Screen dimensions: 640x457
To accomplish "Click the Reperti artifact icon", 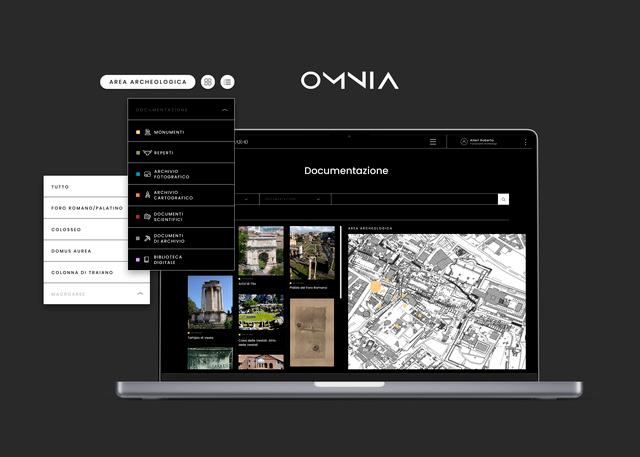I will 148,152.
